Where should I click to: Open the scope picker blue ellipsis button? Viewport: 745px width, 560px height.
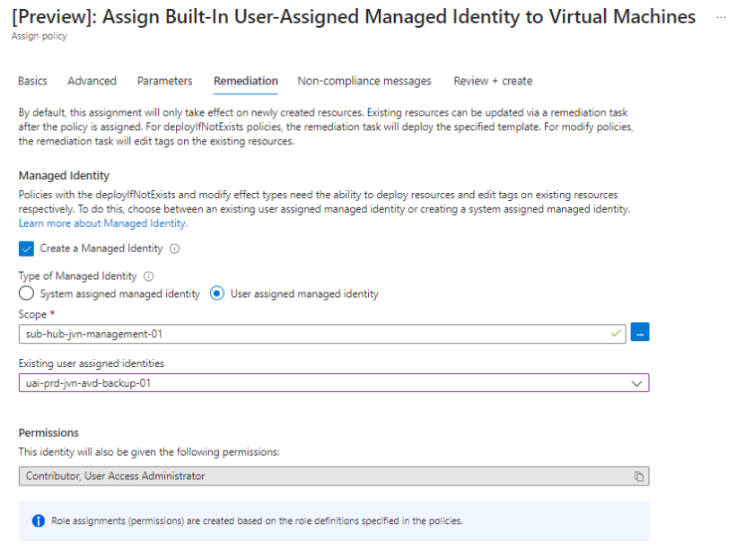coord(640,332)
